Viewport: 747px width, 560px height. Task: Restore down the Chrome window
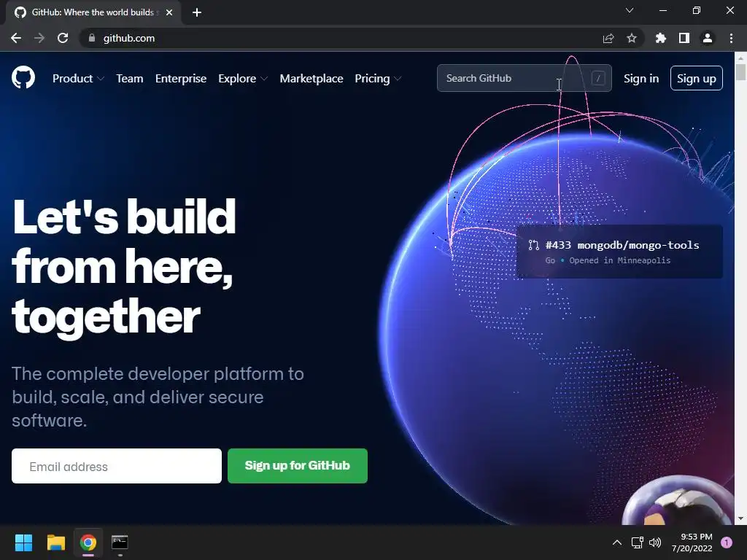point(697,10)
